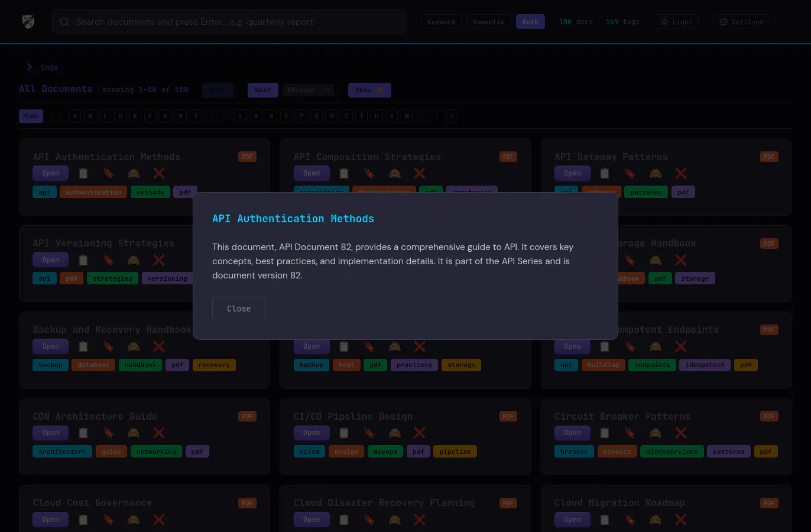Click the patterns tag on API Gateway card
This screenshot has width=811, height=532.
[x=646, y=192]
